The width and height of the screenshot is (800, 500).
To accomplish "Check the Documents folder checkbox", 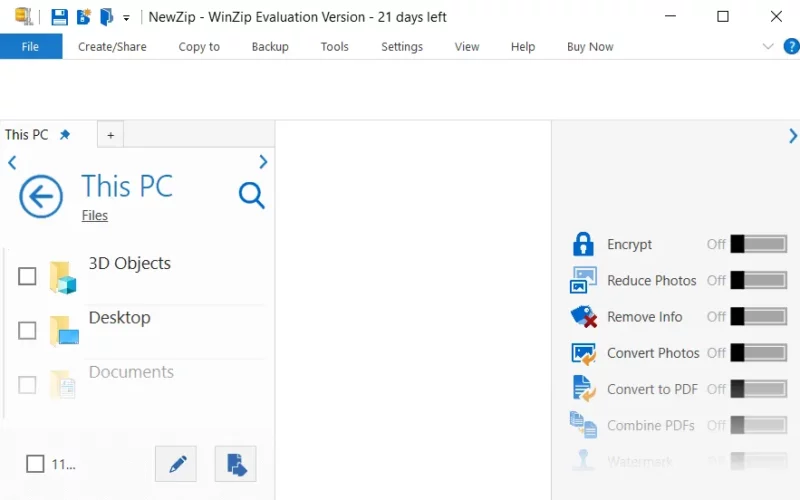I will point(27,385).
